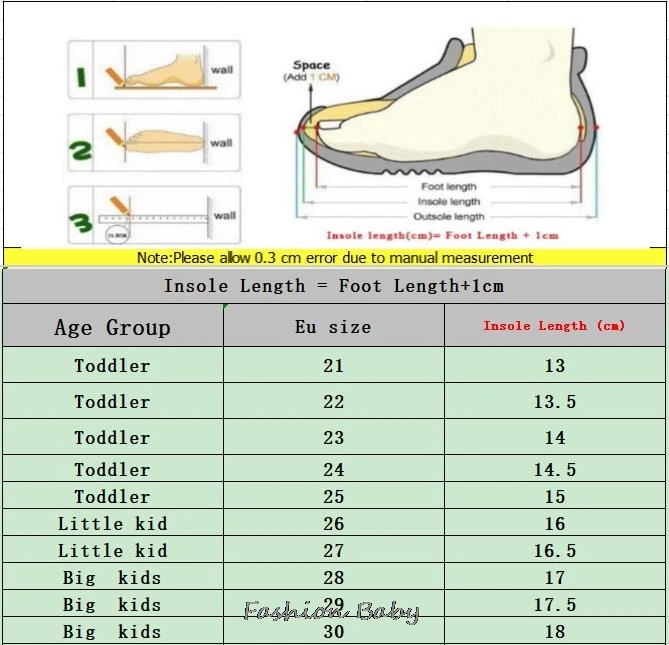669x645 pixels.
Task: Select Little kid cell in size 26 row
Action: (x=113, y=523)
